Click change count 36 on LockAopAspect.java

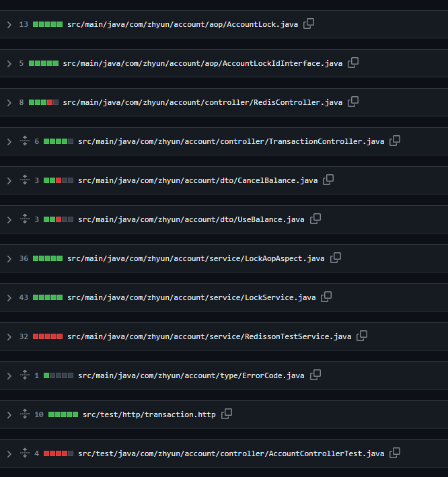tap(24, 258)
